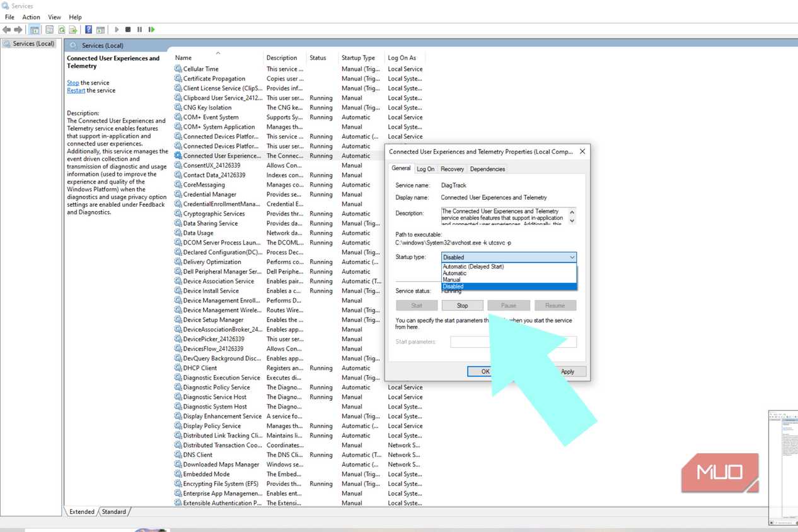Open the View menu
This screenshot has width=798, height=532.
point(55,17)
